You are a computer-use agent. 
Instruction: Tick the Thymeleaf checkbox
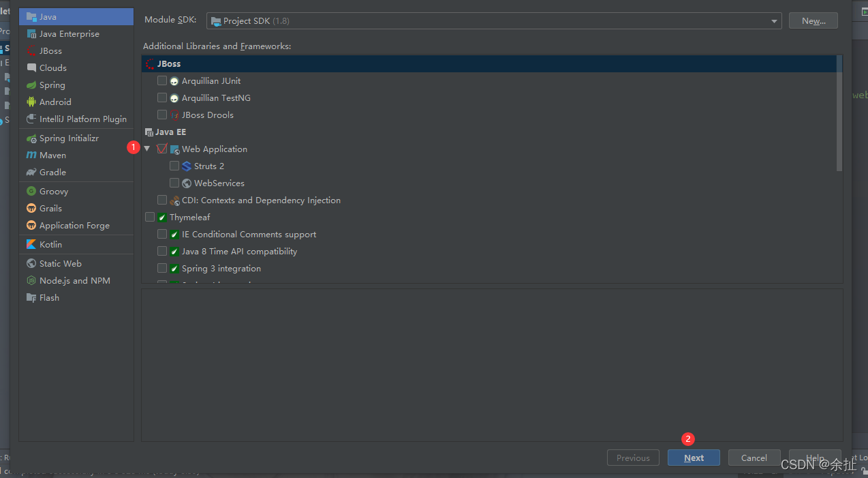pos(150,217)
